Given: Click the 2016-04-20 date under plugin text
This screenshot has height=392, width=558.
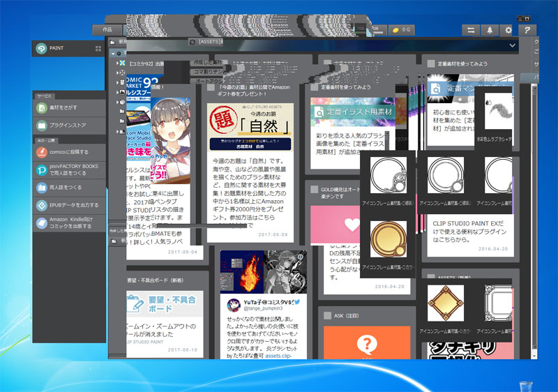Looking at the screenshot, I should point(493,249).
